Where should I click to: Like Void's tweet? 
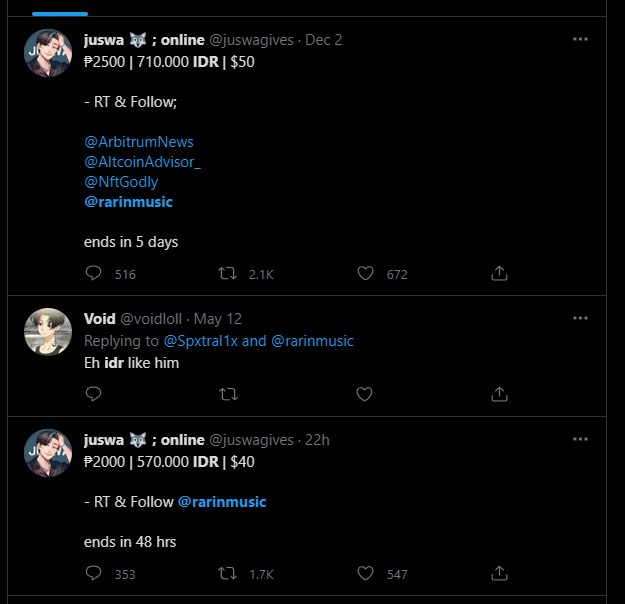pyautogui.click(x=366, y=394)
